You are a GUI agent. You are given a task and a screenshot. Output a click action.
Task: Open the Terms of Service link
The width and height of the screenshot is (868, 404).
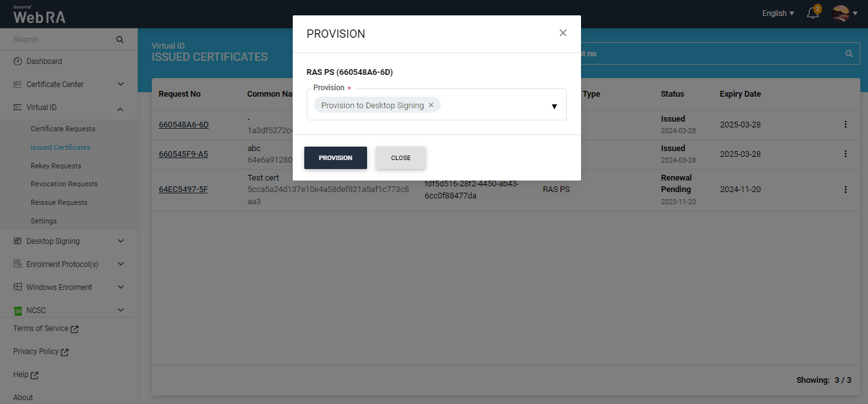click(x=45, y=328)
